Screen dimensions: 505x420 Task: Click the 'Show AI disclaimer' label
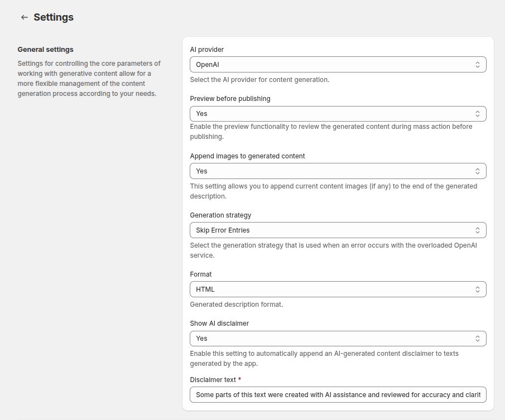tap(219, 324)
